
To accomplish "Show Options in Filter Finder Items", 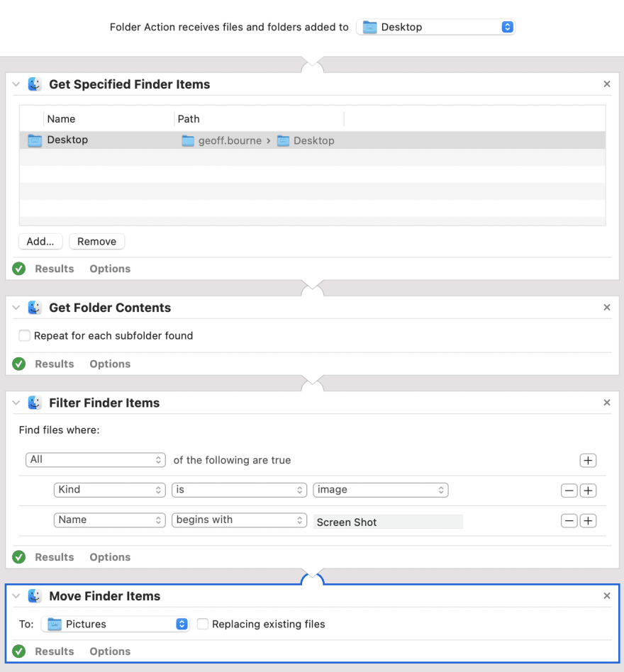I will (x=110, y=557).
